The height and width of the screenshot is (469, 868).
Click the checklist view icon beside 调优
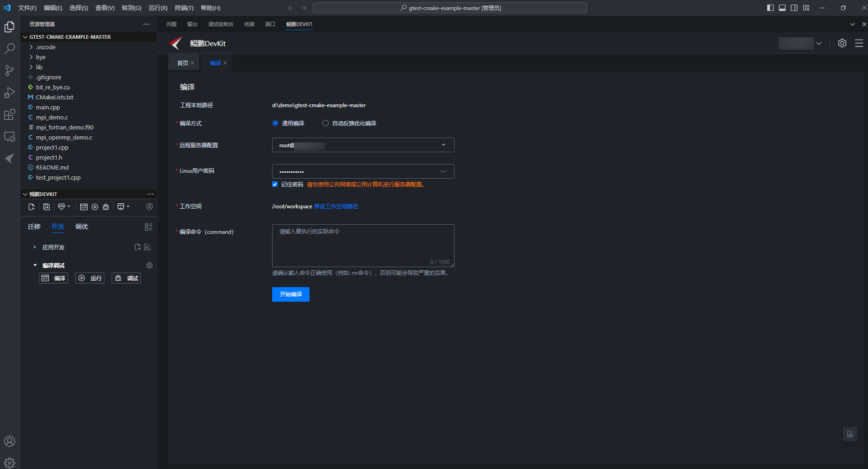coord(149,227)
